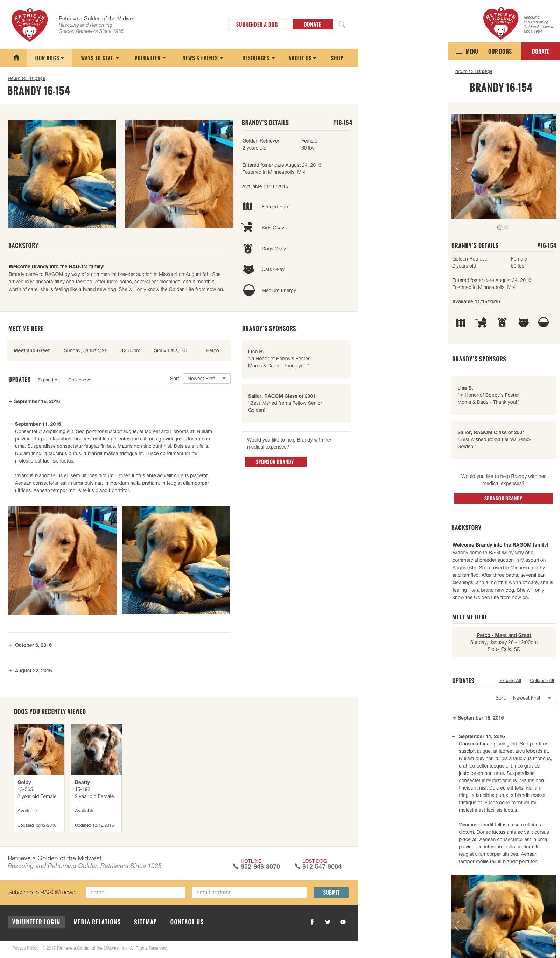Screen dimensions: 560x958
Task: Click the Surrender a Dog button
Action: coord(257,24)
